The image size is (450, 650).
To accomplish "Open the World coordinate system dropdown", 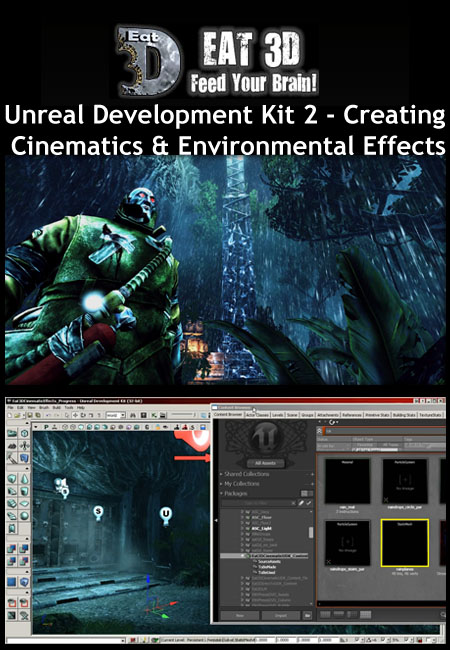I will [116, 415].
